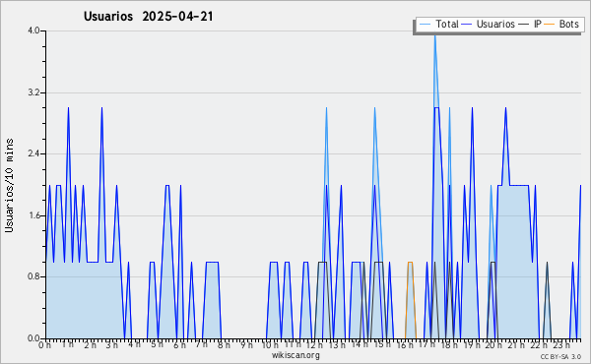
Task: Click the Total peak of 4 after 17 h
Action: (x=435, y=36)
